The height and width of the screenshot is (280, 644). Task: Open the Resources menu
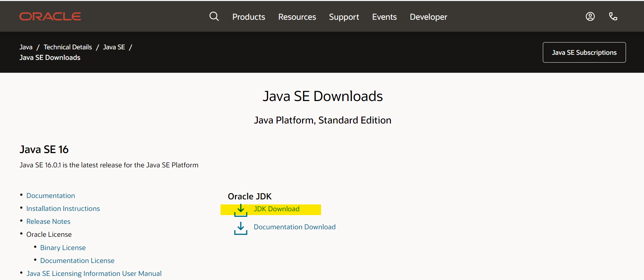click(297, 17)
